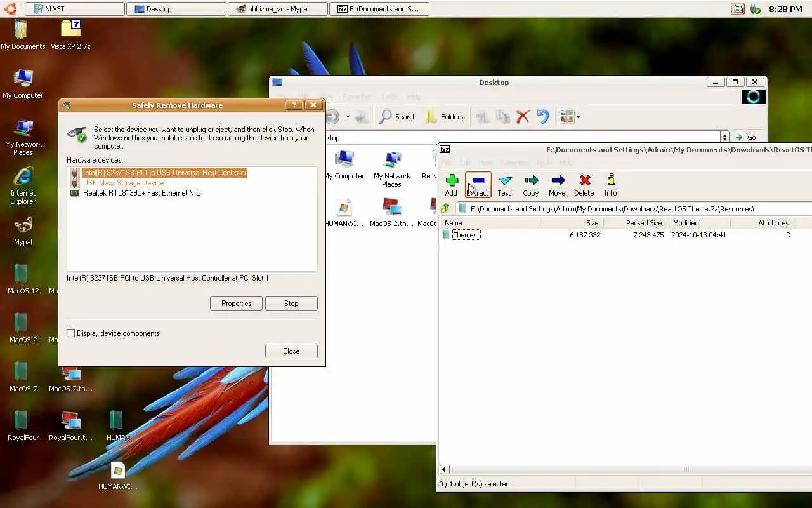Select My Documents icon on the desktop wallpaper
The height and width of the screenshot is (508, 812).
23,34
